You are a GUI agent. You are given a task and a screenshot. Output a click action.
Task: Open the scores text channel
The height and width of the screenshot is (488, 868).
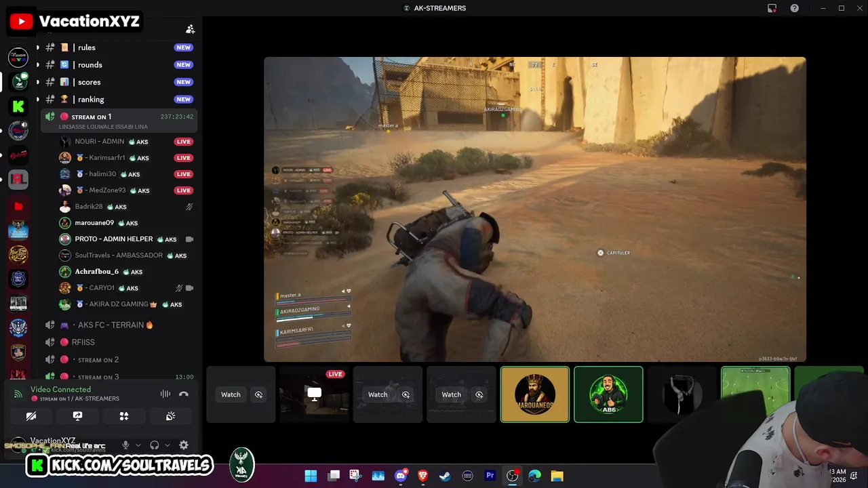pyautogui.click(x=119, y=82)
